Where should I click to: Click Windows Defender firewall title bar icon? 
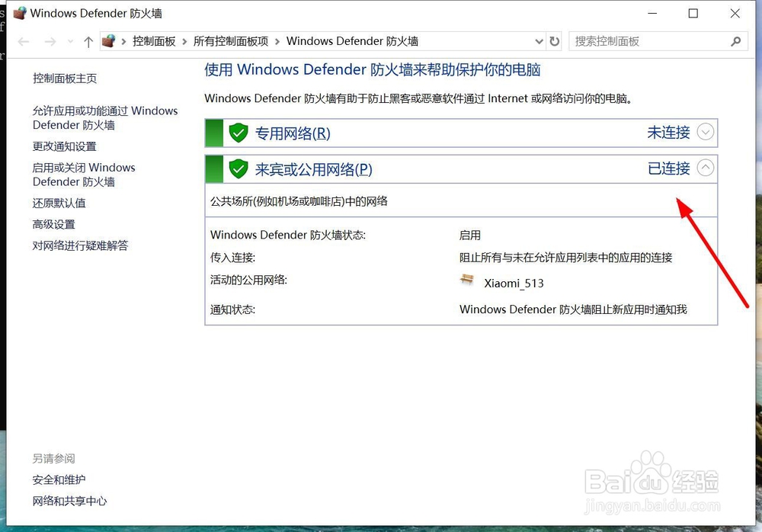click(x=21, y=13)
